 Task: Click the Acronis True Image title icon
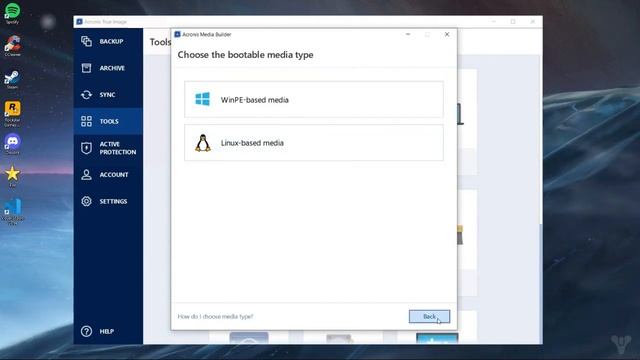click(x=79, y=22)
